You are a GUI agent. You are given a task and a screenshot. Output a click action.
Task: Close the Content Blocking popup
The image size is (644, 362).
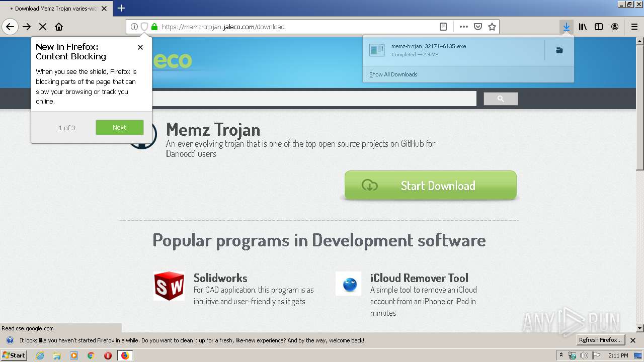(x=140, y=47)
